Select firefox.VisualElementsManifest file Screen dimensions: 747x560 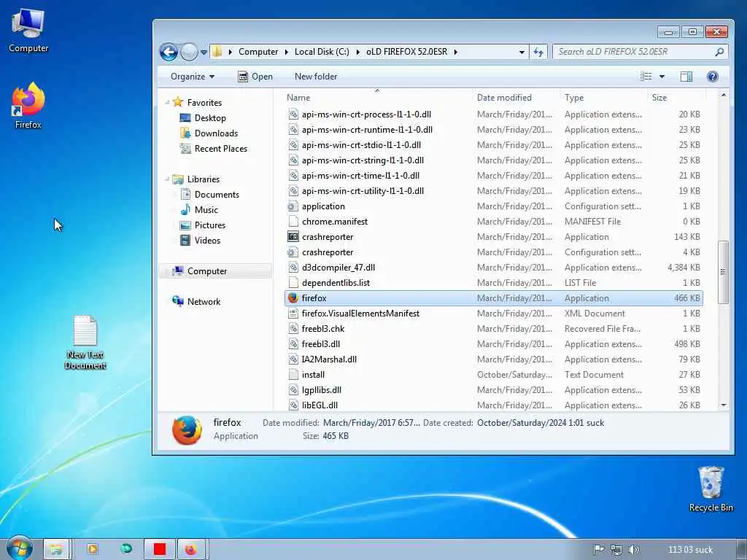360,314
